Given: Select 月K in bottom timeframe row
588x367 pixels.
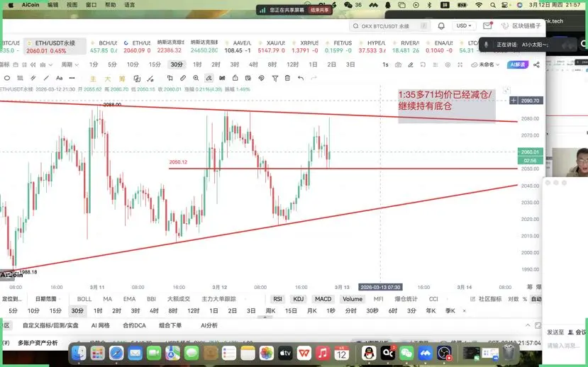Looking at the screenshot, I should 311,311.
